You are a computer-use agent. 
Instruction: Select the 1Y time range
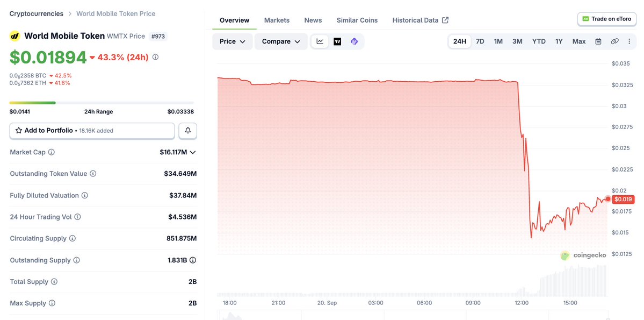click(x=559, y=41)
